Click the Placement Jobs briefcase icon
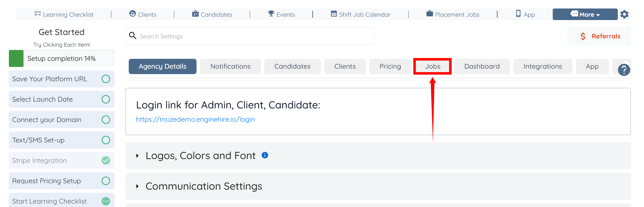The height and width of the screenshot is (207, 644). coord(430,14)
